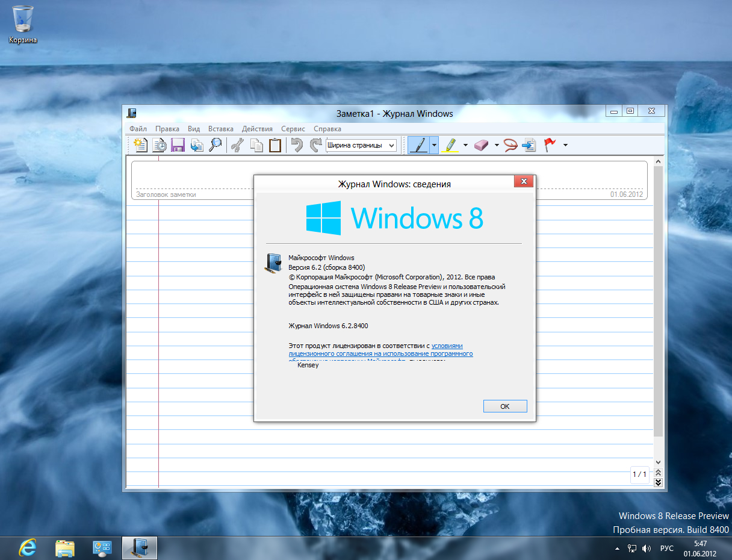Select the red Flag tool
732x560 pixels.
click(550, 145)
